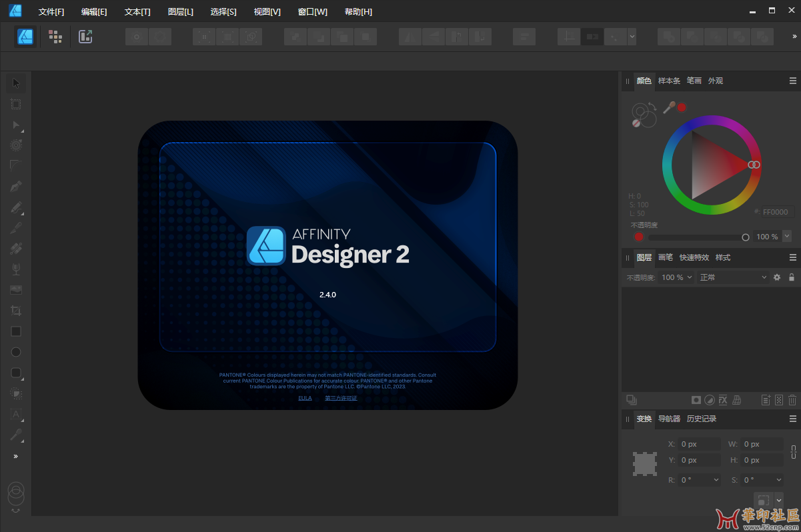Switch to the 笔画 tab
This screenshot has height=532, width=801.
click(694, 81)
